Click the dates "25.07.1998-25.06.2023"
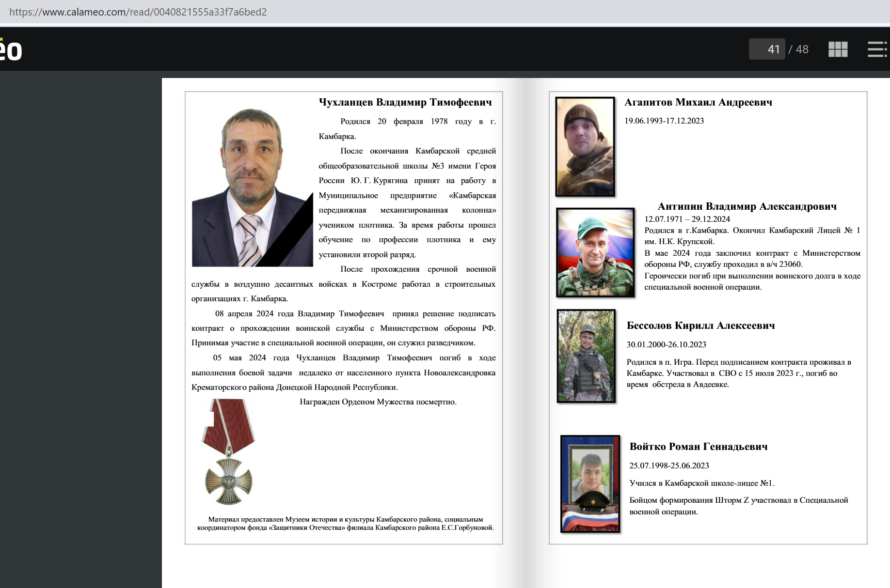Screen dimensions: 890x588 (x=669, y=465)
